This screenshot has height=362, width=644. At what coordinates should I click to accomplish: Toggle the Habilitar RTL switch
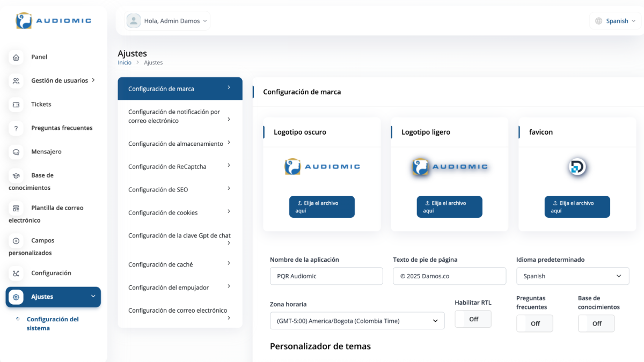point(473,319)
